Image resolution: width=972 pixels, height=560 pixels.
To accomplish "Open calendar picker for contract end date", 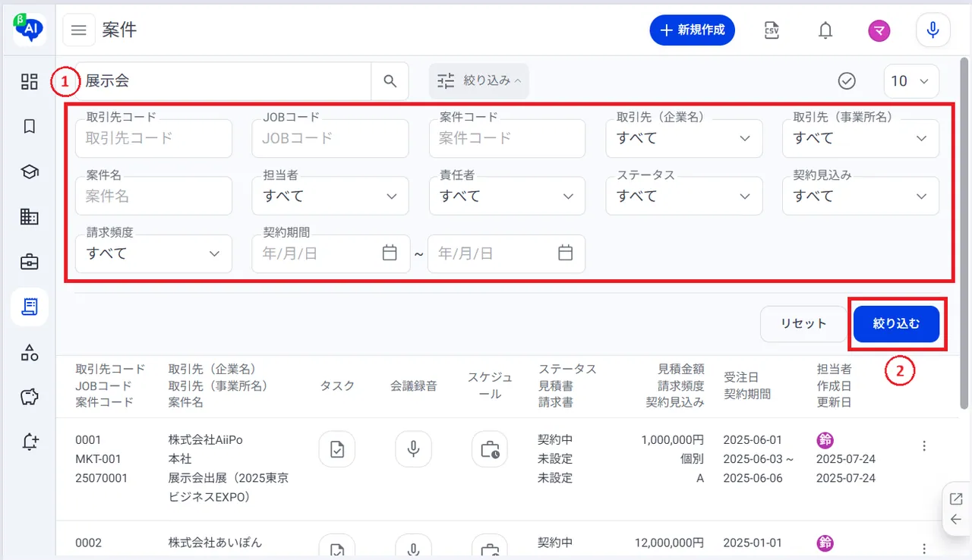I will pos(566,253).
